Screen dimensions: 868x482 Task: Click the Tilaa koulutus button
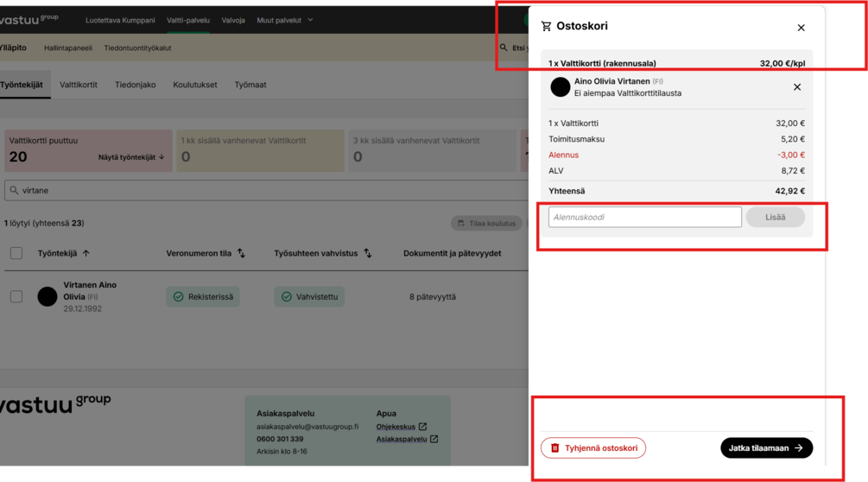point(486,224)
